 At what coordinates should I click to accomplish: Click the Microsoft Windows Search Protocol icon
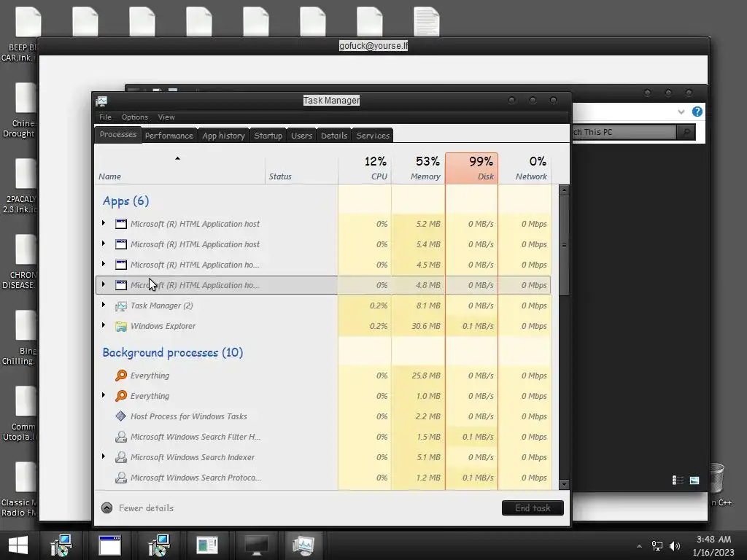(x=121, y=478)
